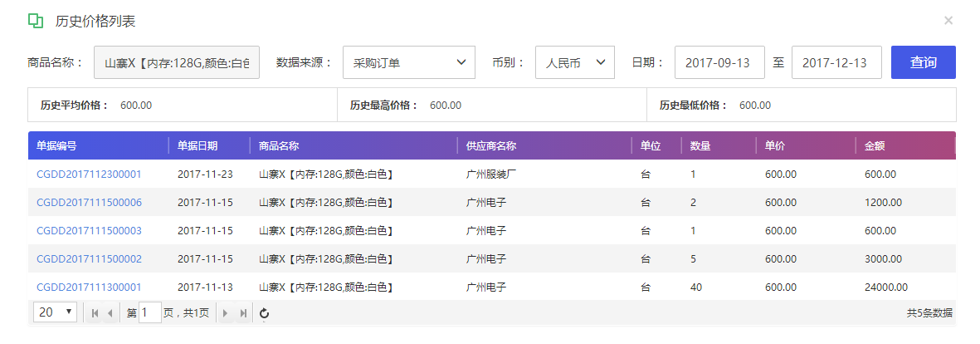980x344 pixels.
Task: Click the green window icon beside 历史价格列表
Action: pyautogui.click(x=36, y=21)
